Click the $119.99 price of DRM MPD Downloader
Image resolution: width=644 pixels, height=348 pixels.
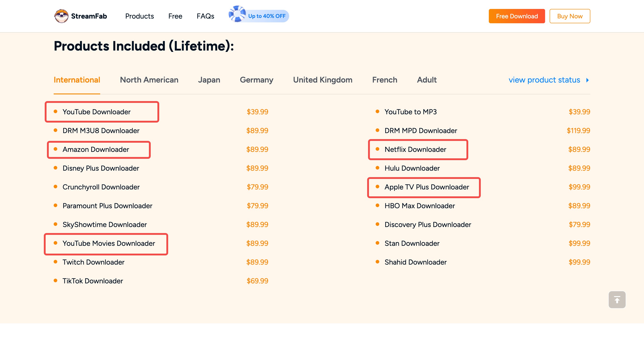(578, 131)
